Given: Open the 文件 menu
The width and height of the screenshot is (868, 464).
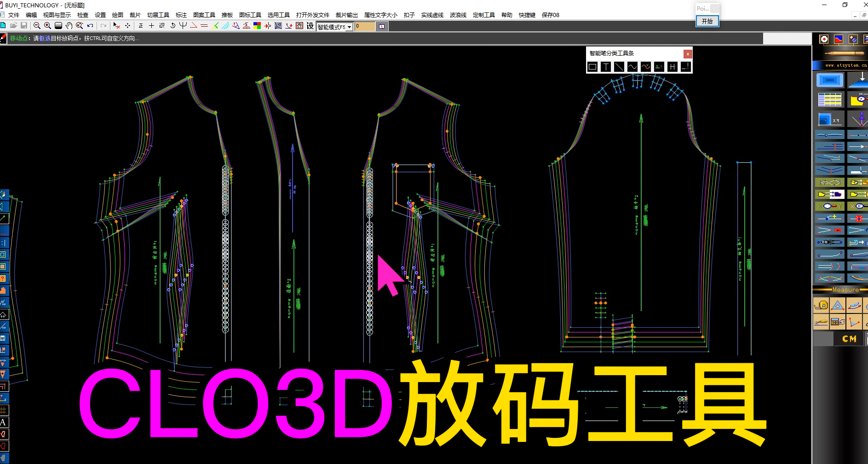Looking at the screenshot, I should tap(14, 15).
